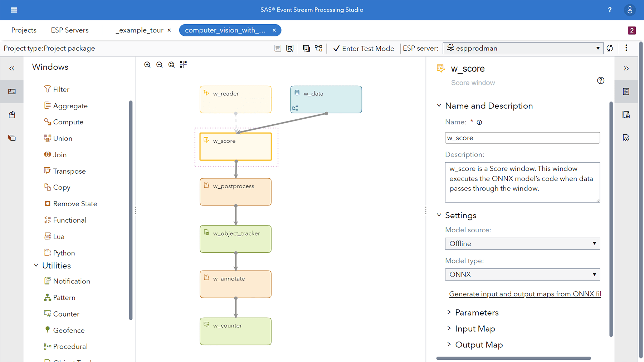The height and width of the screenshot is (362, 644).
Task: Click the red notifications badge showing 2
Action: (632, 30)
